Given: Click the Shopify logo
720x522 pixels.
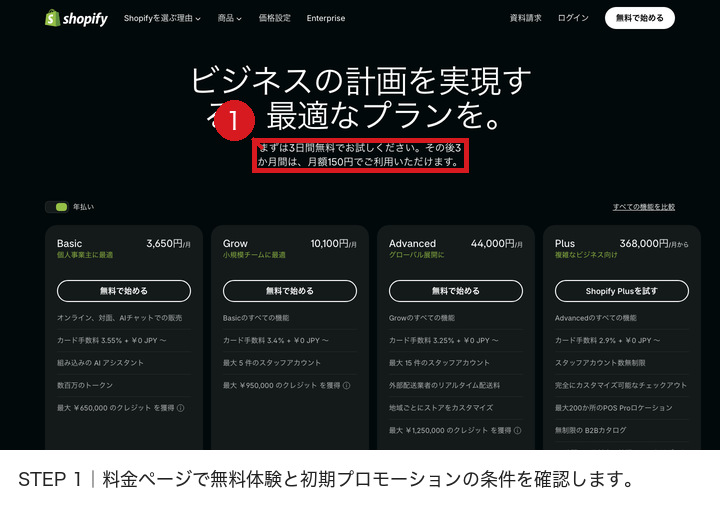Looking at the screenshot, I should click(76, 18).
